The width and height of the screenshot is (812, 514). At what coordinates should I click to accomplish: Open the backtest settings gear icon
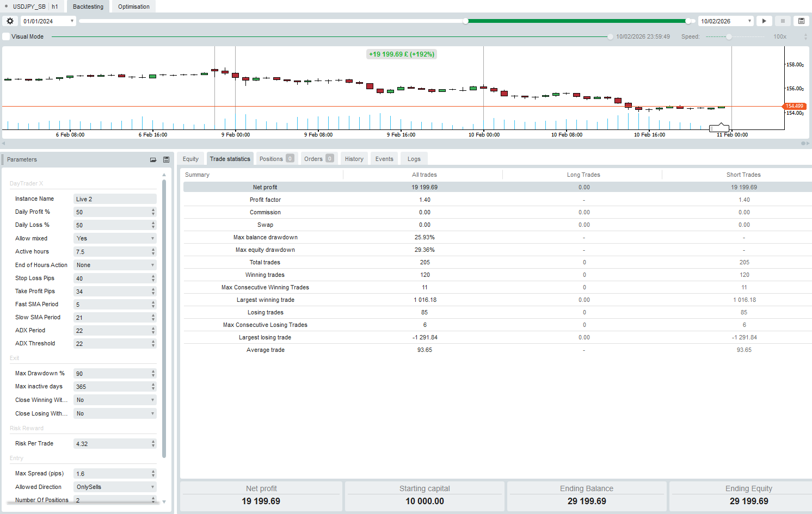(9, 21)
